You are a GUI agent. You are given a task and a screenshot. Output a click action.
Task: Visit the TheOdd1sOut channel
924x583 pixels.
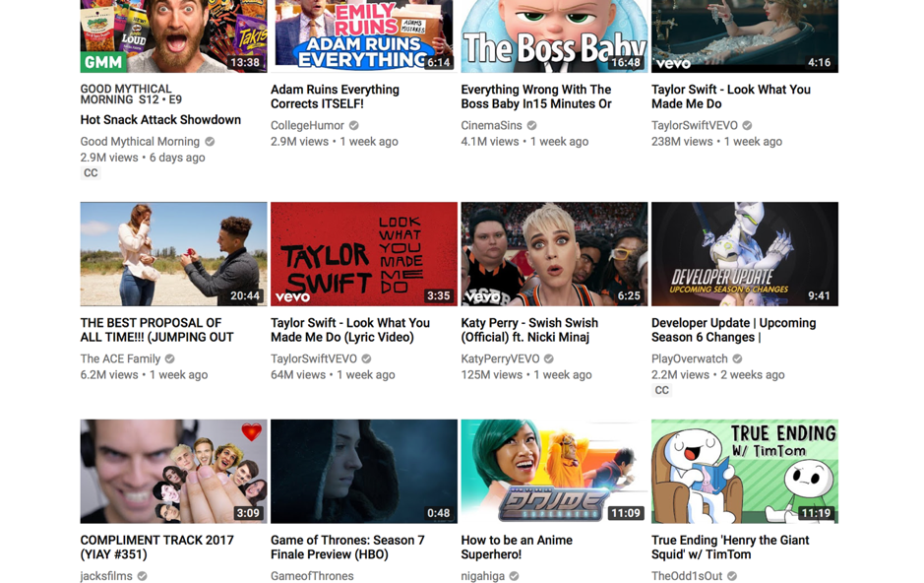click(687, 576)
